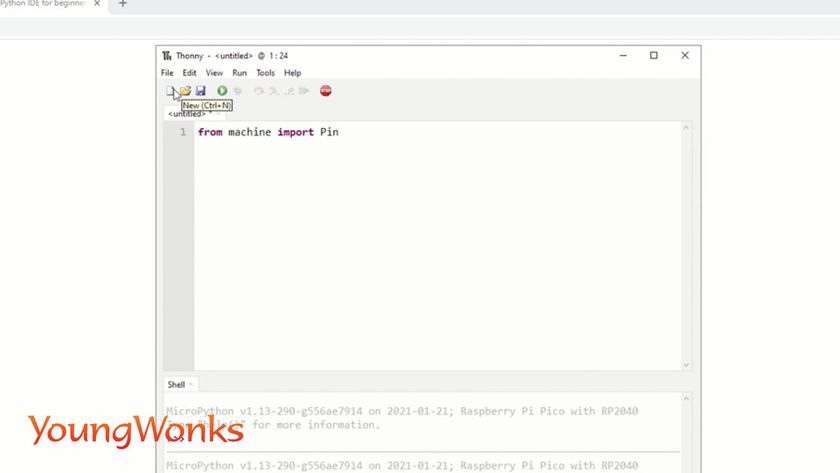The width and height of the screenshot is (840, 473).
Task: Close the Python IDE browser tab
Action: pos(97,3)
